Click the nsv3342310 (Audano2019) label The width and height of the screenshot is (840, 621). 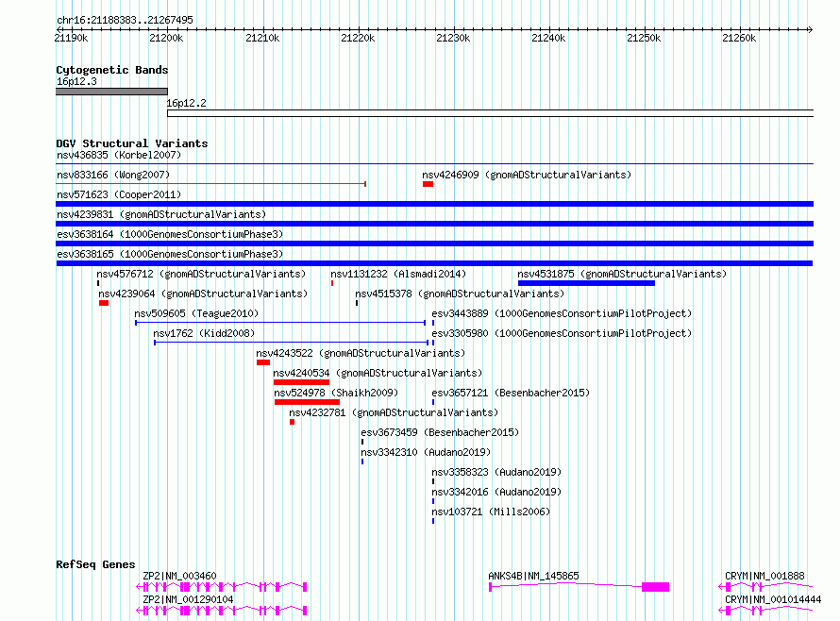coord(426,452)
